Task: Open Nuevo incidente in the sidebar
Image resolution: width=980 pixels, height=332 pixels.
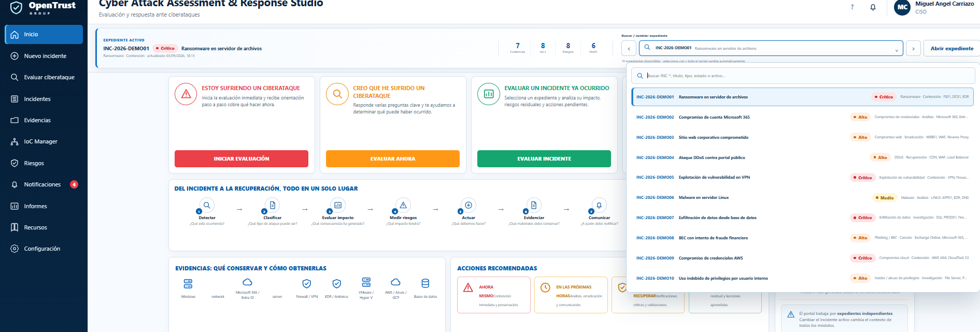Action: pyautogui.click(x=44, y=56)
